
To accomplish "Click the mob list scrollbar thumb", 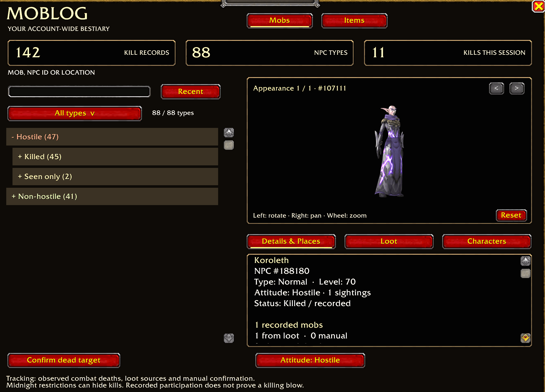I will [x=229, y=145].
